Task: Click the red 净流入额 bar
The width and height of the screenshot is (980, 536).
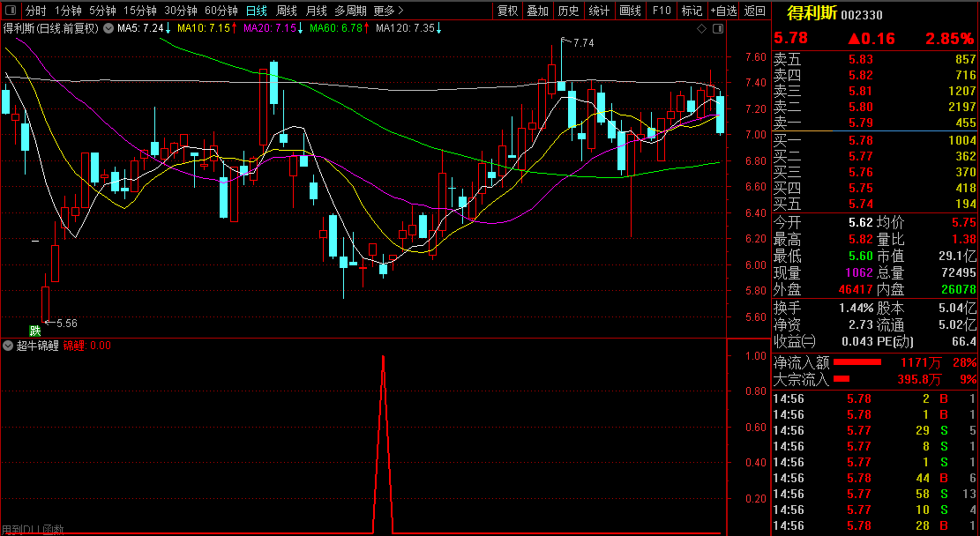Action: pos(857,362)
